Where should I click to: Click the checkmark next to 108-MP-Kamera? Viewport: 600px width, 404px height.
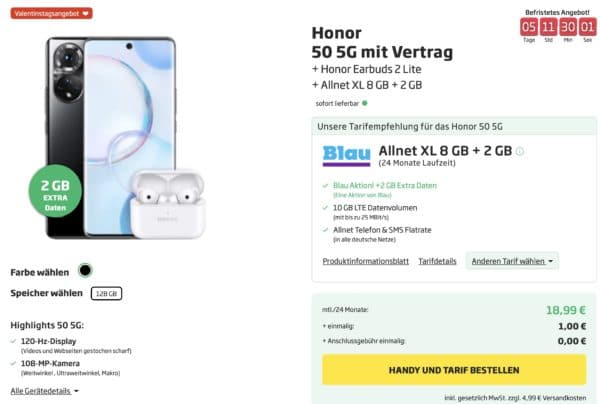[13, 363]
